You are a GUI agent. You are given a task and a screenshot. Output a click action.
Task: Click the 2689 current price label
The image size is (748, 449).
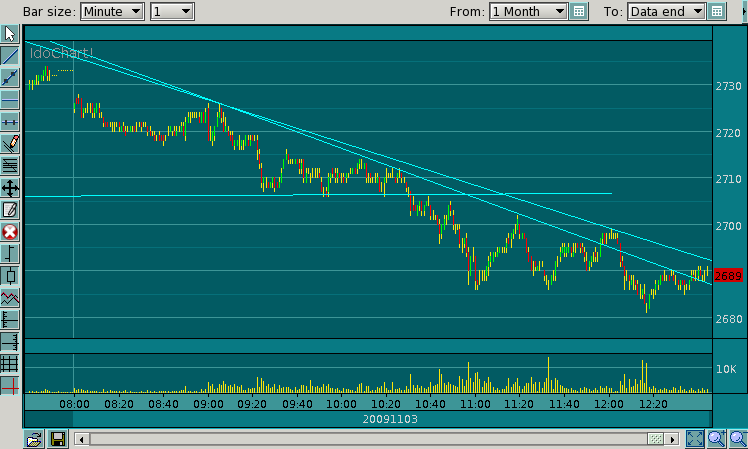pos(728,276)
